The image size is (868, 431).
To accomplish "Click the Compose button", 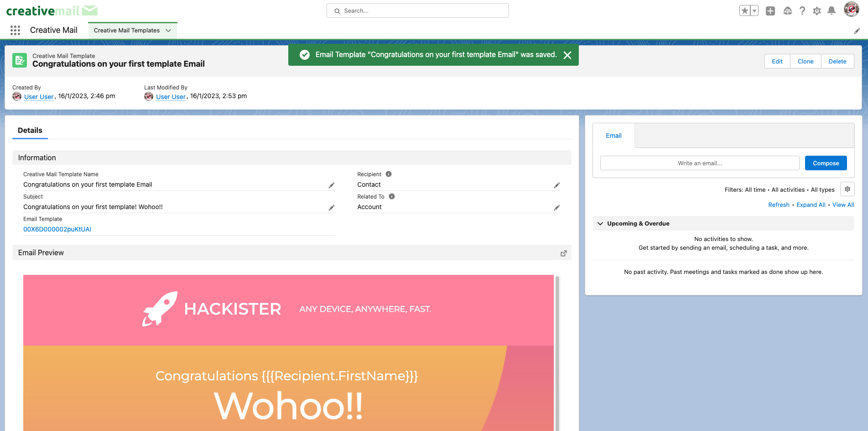I will click(x=826, y=163).
